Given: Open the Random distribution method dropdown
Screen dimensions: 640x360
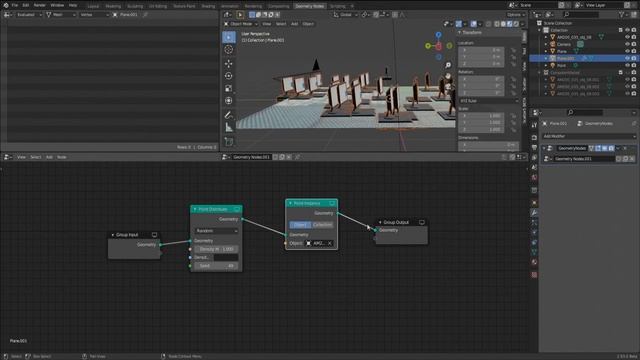Looking at the screenshot, I should click(216, 231).
